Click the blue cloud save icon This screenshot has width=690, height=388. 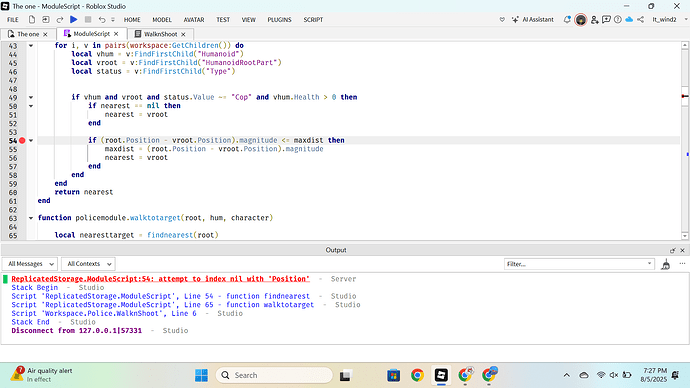629,20
